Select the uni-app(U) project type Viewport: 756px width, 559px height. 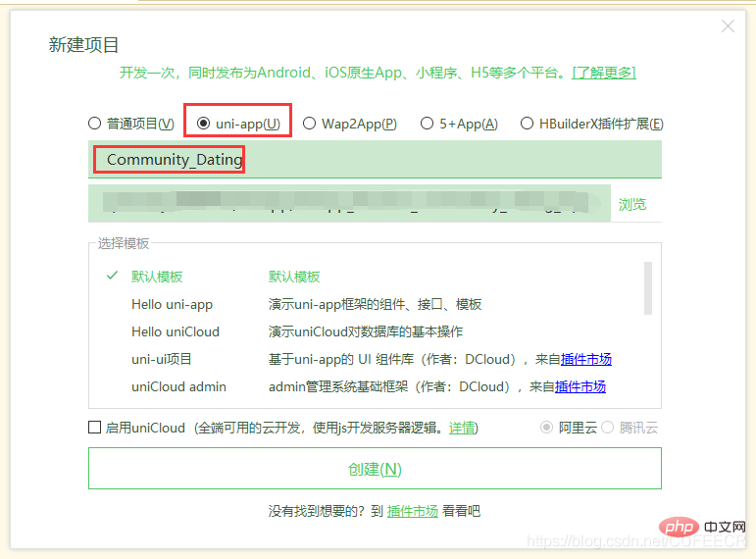pyautogui.click(x=204, y=124)
